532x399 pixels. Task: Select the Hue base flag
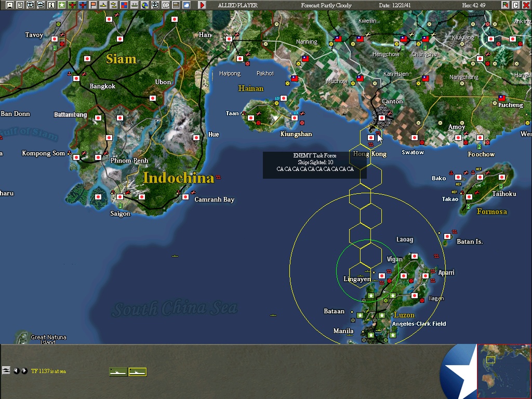click(x=196, y=138)
